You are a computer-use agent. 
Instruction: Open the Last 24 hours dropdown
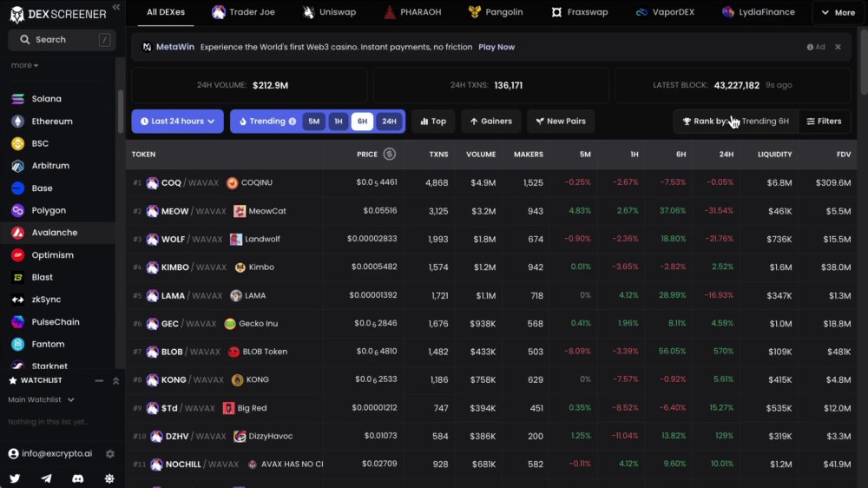(x=178, y=122)
